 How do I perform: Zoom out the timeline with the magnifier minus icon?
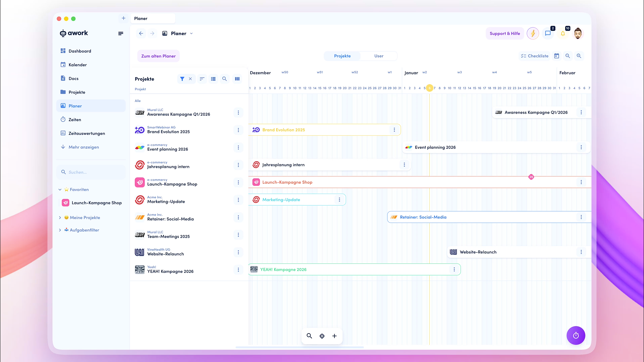[x=568, y=56]
